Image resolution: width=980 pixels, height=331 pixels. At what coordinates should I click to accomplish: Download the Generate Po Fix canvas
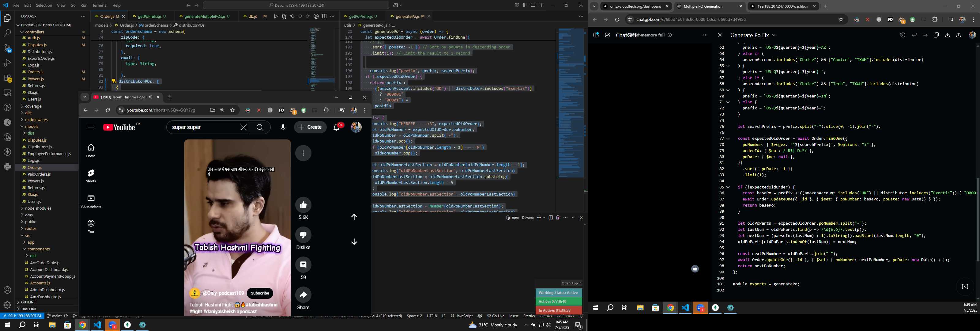(947, 35)
